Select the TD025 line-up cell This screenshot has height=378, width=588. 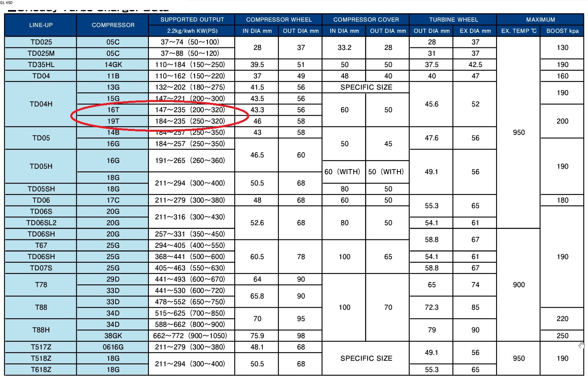tap(41, 42)
